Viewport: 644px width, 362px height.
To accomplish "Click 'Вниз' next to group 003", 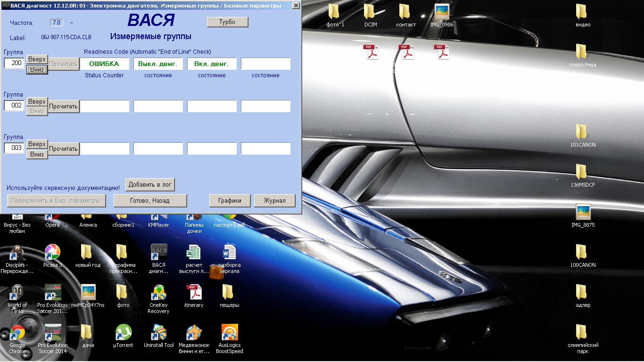I will click(37, 154).
